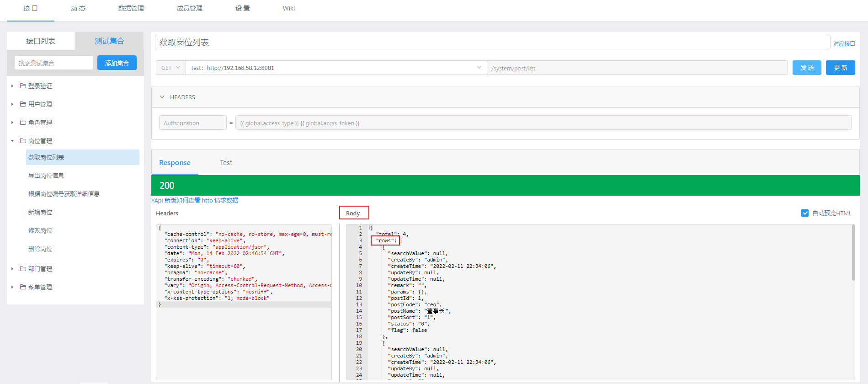Click the "postCode": "ceo" line in body

(x=415, y=304)
